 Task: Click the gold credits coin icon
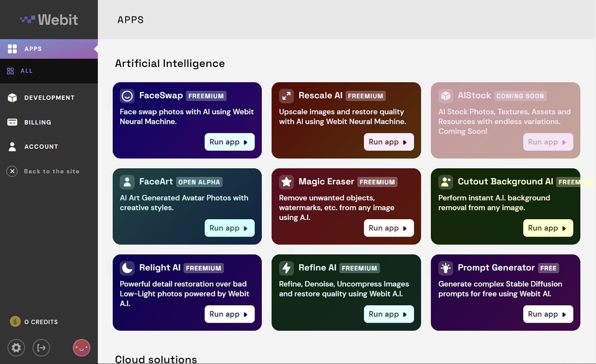pos(15,321)
